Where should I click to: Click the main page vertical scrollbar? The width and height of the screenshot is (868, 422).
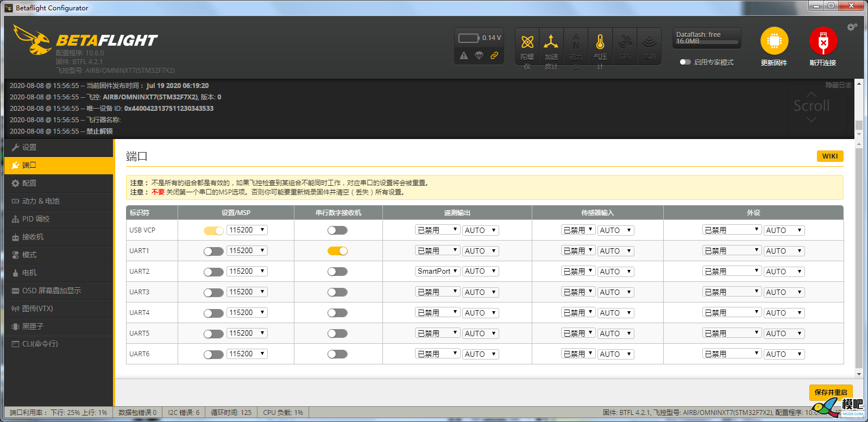(x=859, y=258)
